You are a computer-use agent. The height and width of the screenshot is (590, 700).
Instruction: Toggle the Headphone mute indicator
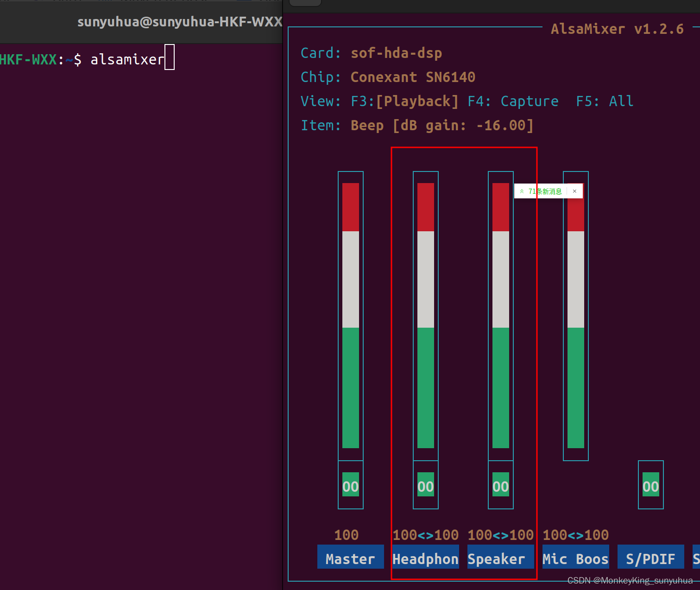pos(426,485)
